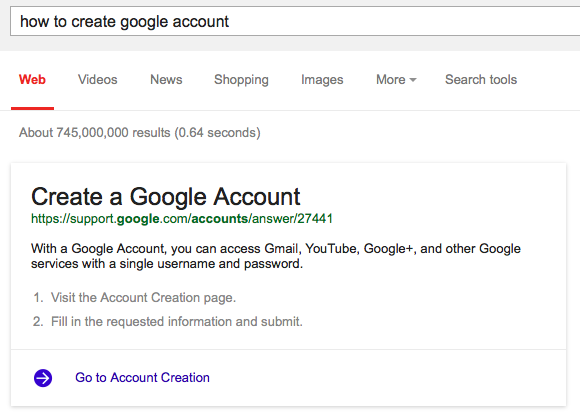Switch to the Videos tab
580x415 pixels.
(98, 80)
